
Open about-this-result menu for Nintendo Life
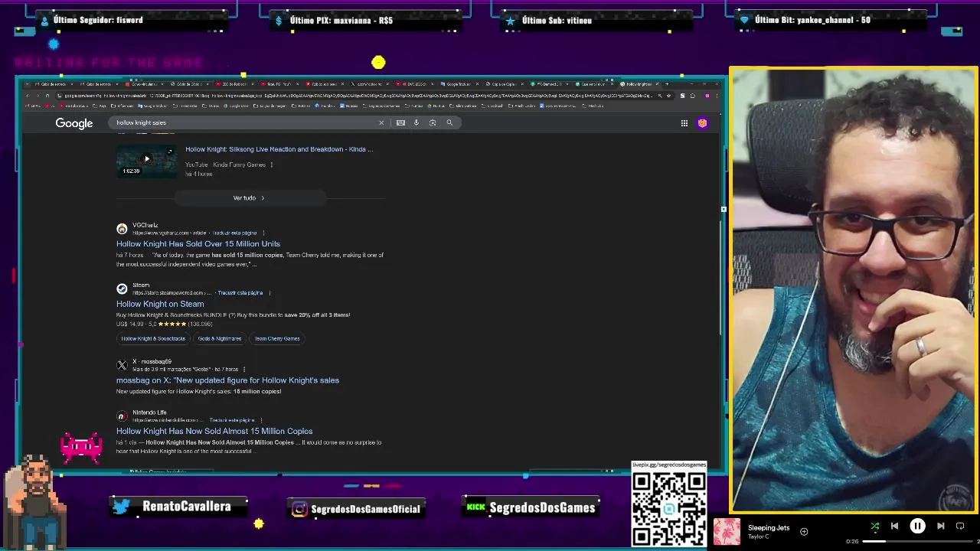[x=261, y=420]
